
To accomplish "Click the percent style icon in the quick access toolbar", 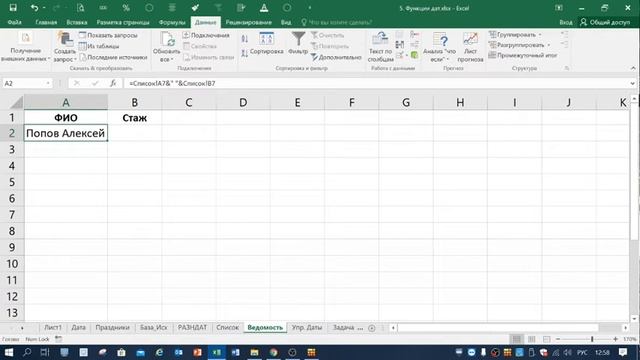I will pyautogui.click(x=126, y=8).
